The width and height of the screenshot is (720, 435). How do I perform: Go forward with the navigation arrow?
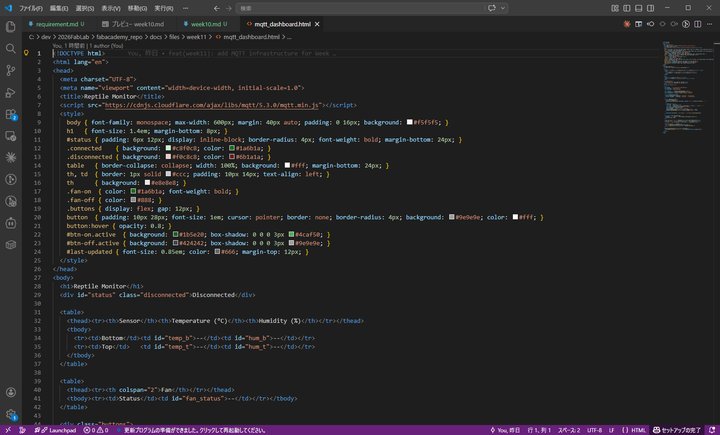click(229, 8)
